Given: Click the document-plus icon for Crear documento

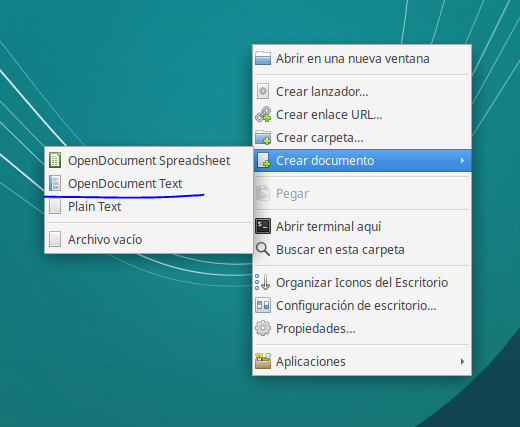Looking at the screenshot, I should click(264, 160).
